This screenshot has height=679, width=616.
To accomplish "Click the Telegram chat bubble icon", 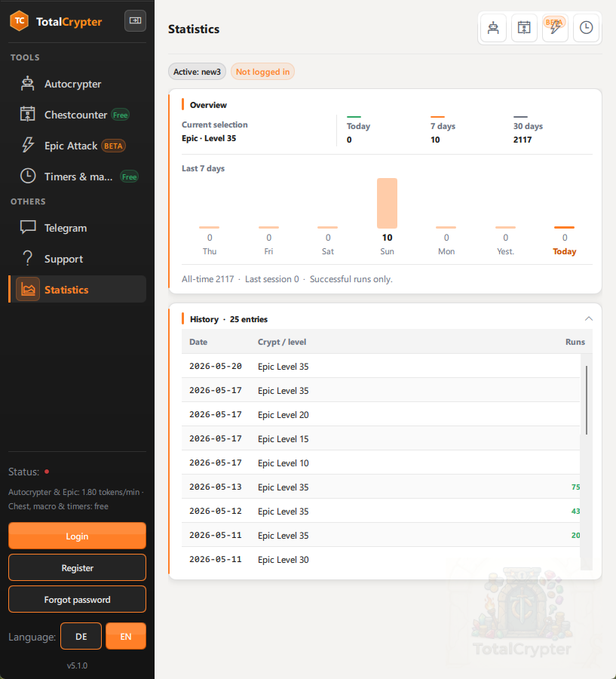I will [28, 228].
